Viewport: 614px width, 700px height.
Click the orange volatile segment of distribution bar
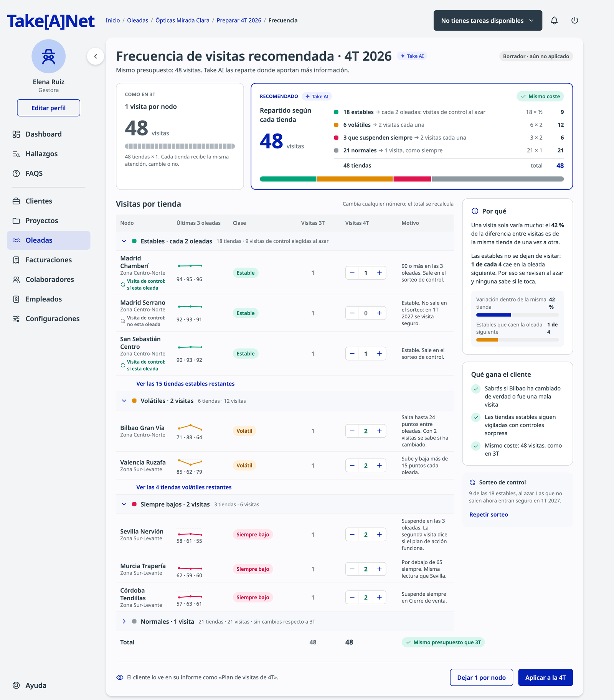click(x=355, y=179)
